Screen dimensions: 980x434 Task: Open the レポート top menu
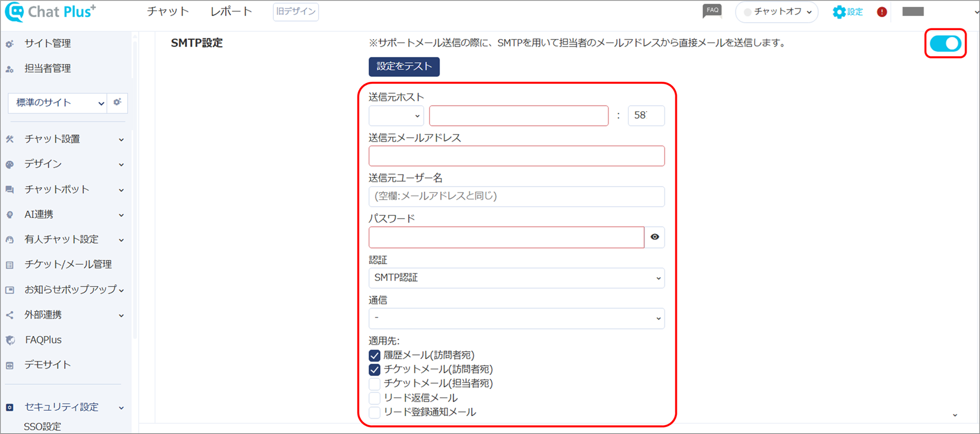pos(231,11)
